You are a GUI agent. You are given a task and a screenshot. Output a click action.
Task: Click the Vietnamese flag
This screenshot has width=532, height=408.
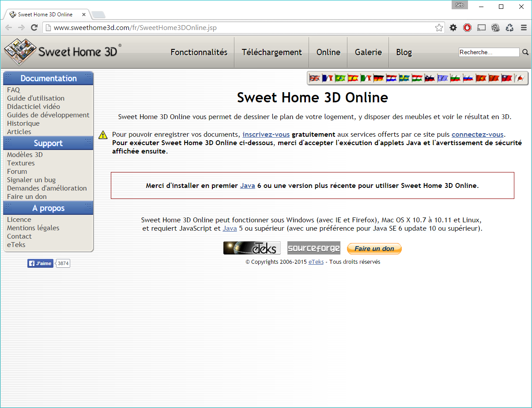481,78
